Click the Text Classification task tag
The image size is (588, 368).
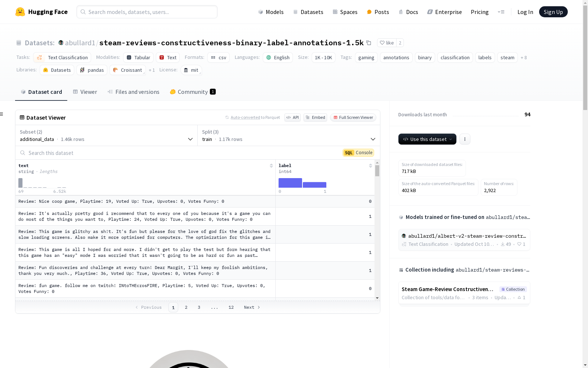tap(62, 57)
